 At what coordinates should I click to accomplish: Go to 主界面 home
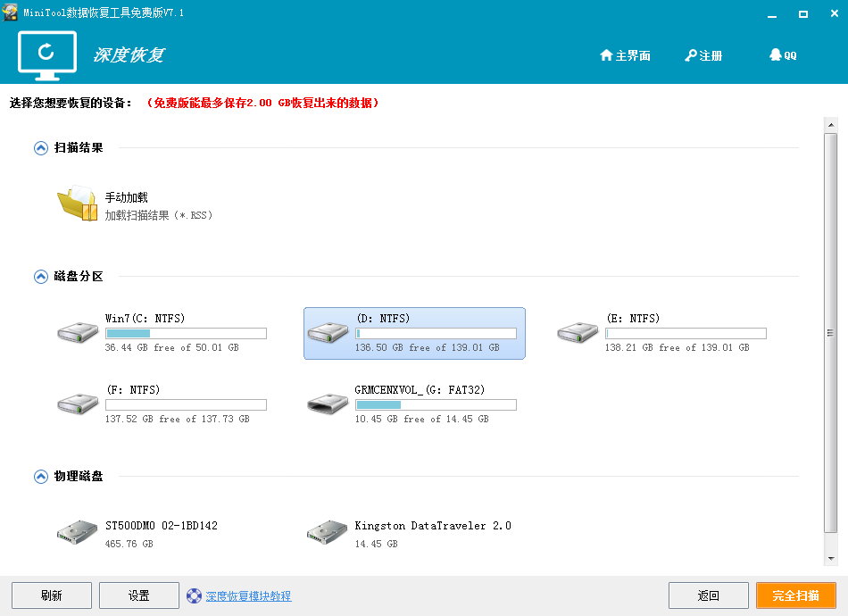tap(625, 55)
